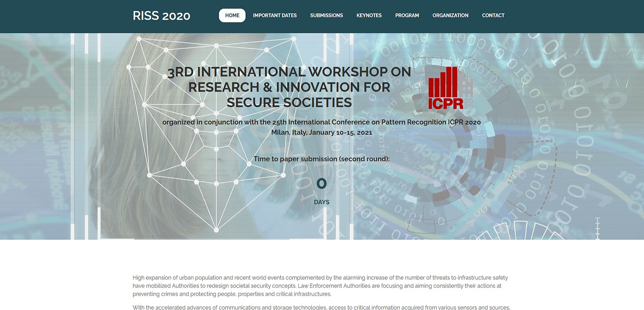Click the DAYS countdown label
Image resolution: width=644 pixels, height=310 pixels.
click(x=321, y=202)
